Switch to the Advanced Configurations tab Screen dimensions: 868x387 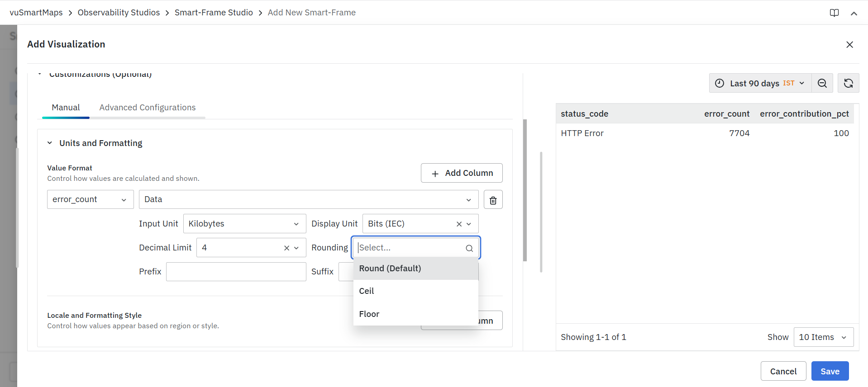point(148,108)
